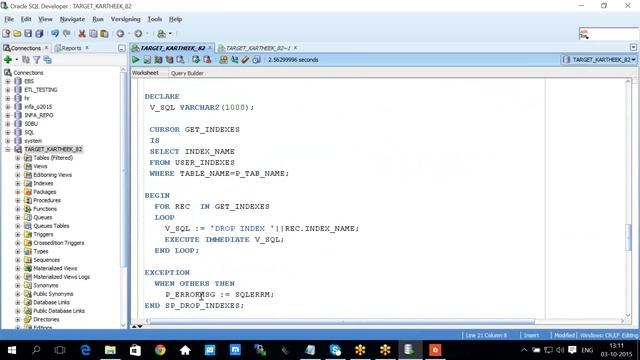Open the TARGET_KARTHEEK_82 connection dropdown at right
Viewport: 640px width, 360px height.
point(599,60)
